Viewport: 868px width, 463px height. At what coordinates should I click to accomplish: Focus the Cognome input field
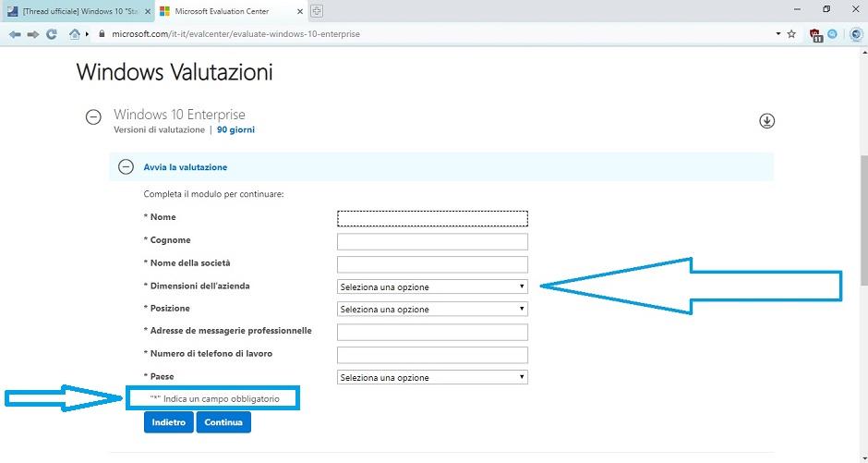pyautogui.click(x=432, y=241)
